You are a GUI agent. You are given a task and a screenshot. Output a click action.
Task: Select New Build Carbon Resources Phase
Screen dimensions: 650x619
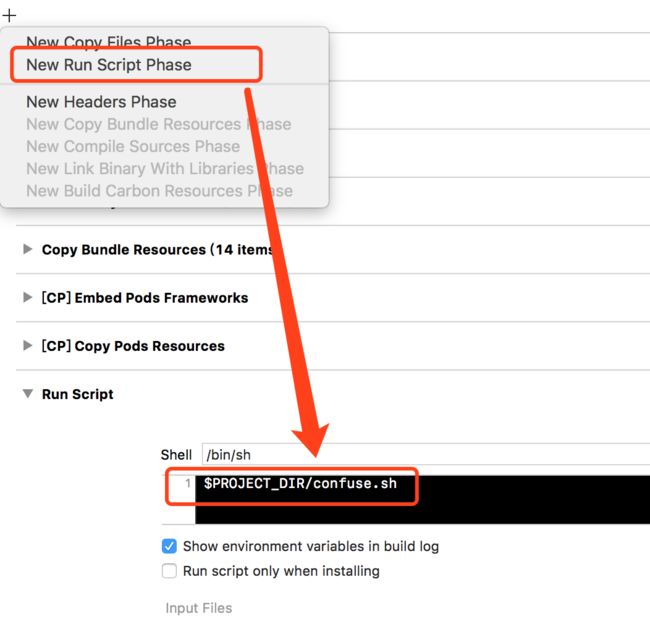[x=159, y=191]
